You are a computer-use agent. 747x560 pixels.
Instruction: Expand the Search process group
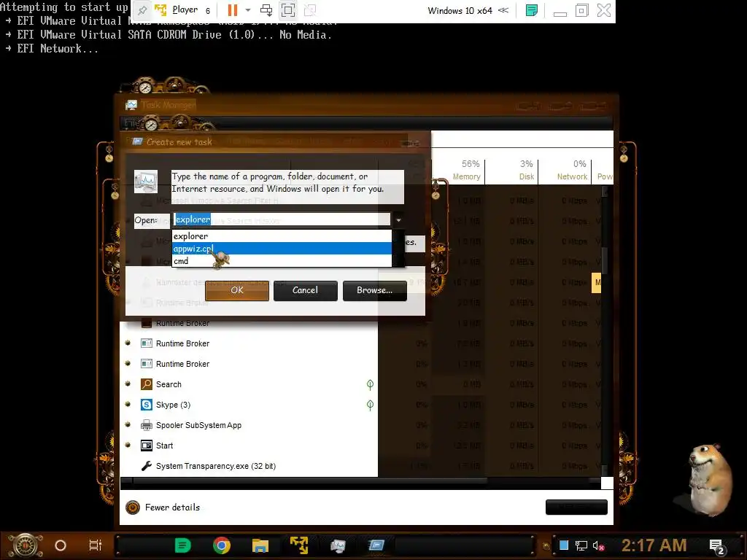128,384
